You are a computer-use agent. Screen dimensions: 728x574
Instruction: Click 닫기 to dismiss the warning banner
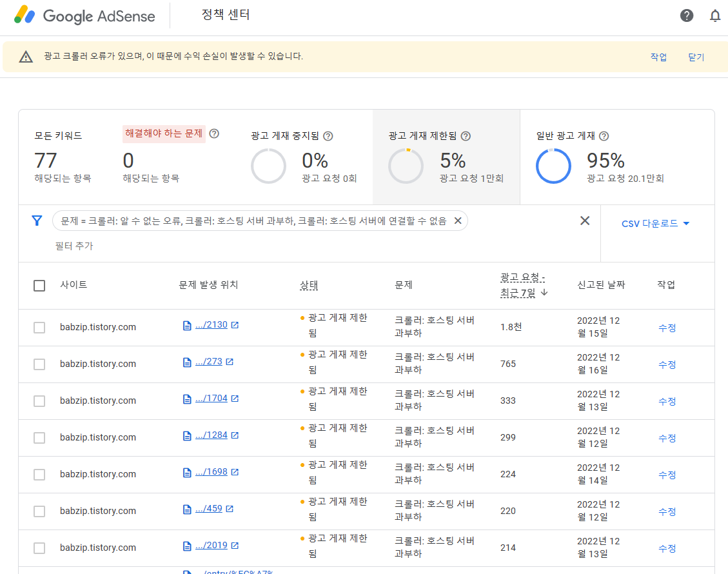[x=696, y=57]
